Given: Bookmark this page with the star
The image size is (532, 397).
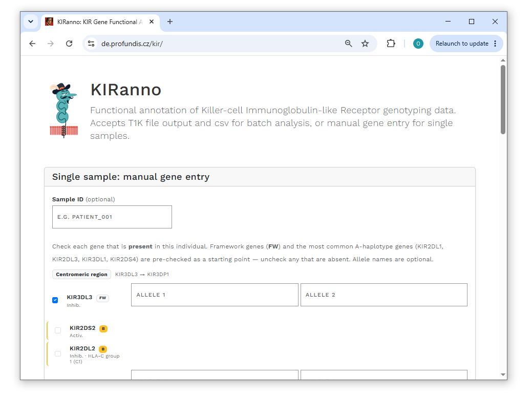Looking at the screenshot, I should pyautogui.click(x=365, y=44).
